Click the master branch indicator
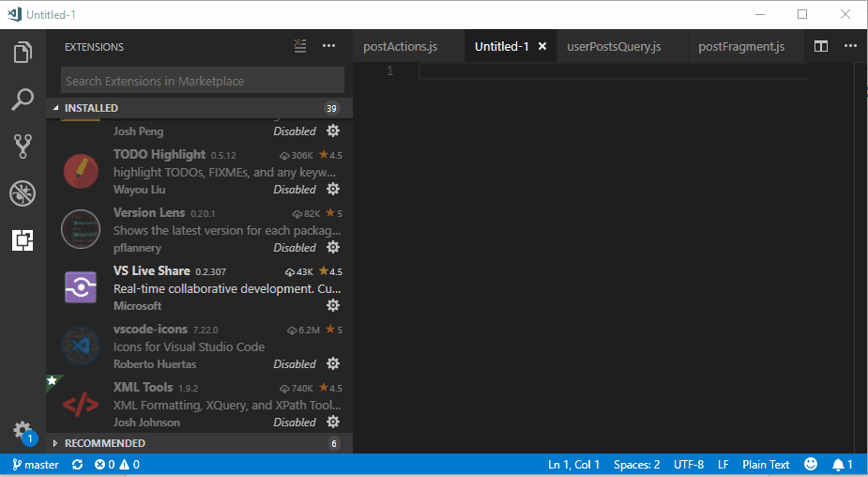Viewport: 868px width, 477px height. tap(36, 465)
